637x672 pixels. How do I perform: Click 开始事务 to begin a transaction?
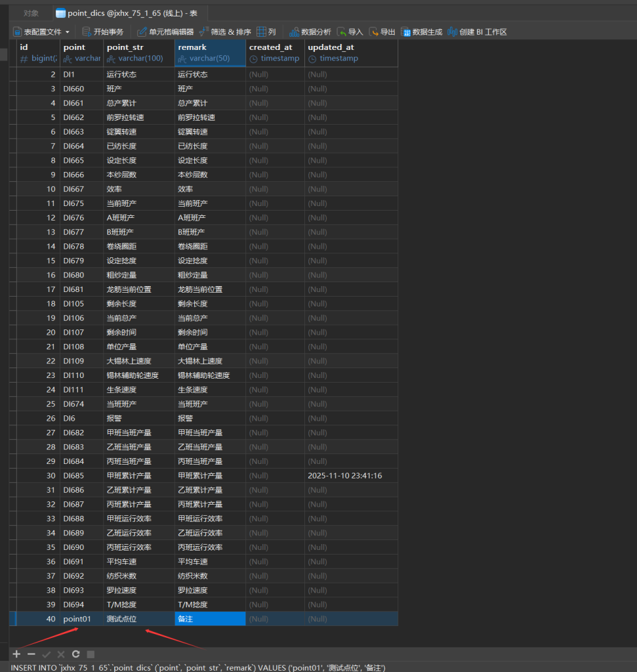coord(103,31)
